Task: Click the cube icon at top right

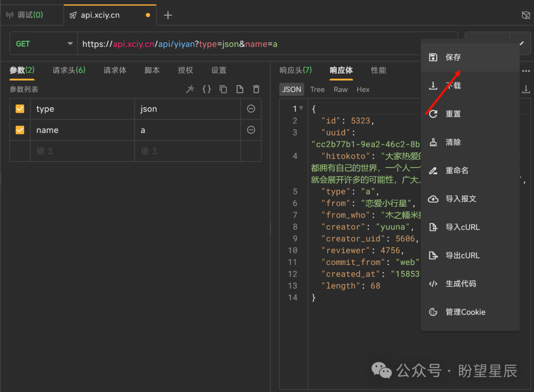Action: (x=526, y=15)
